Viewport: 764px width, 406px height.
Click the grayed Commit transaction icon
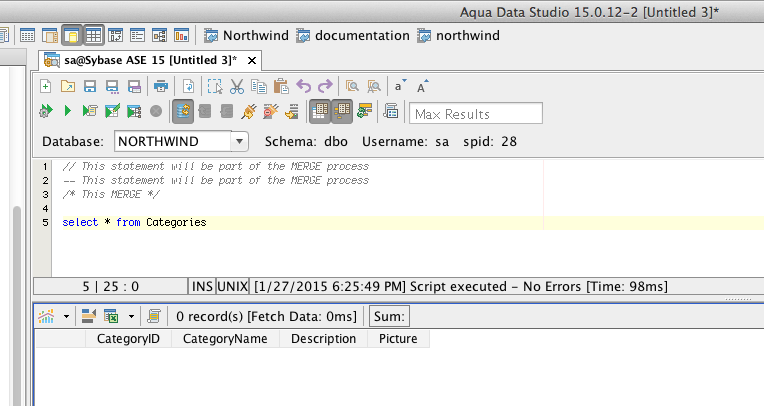205,111
